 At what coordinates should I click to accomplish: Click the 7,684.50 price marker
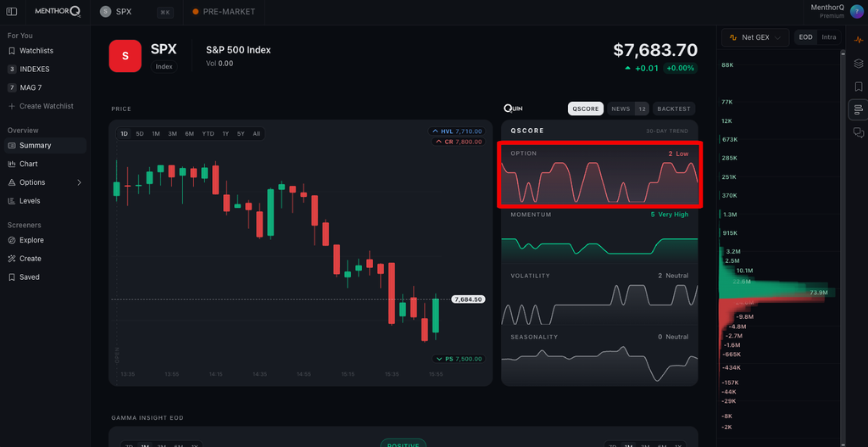[468, 299]
